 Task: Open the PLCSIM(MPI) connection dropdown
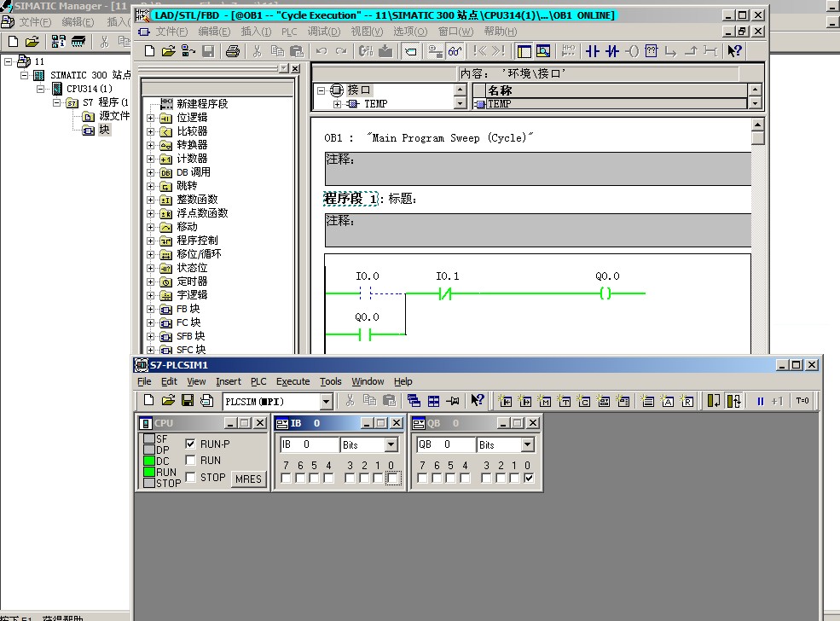[326, 402]
